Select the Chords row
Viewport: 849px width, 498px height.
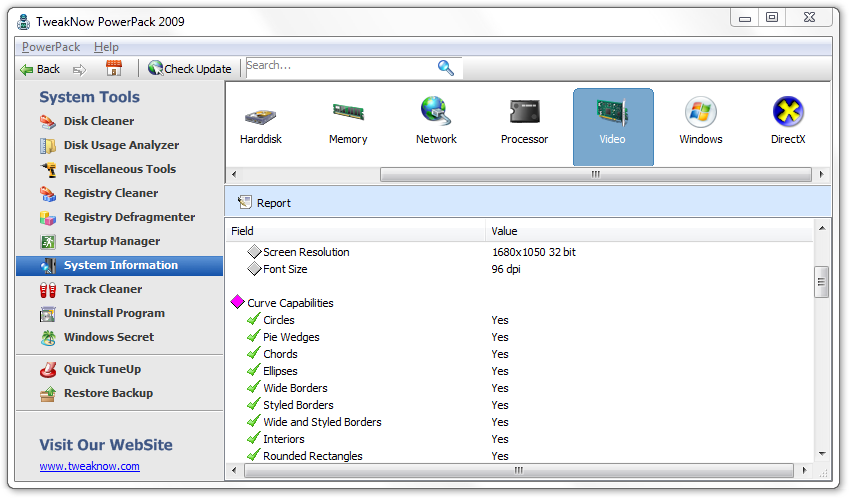pos(520,354)
